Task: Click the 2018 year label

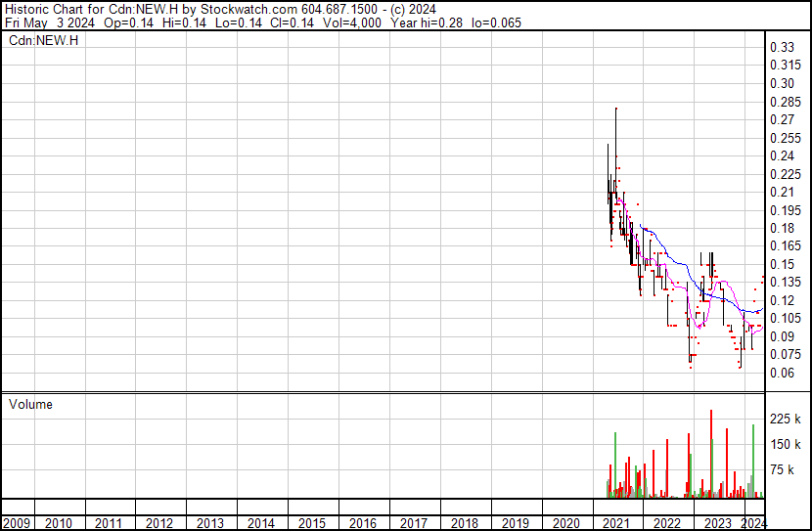Action: coord(465,523)
